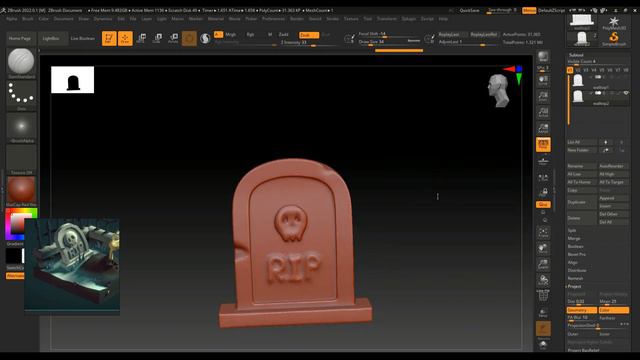
Task: Click the right-shelf Rotate view icon
Action: 543,280
